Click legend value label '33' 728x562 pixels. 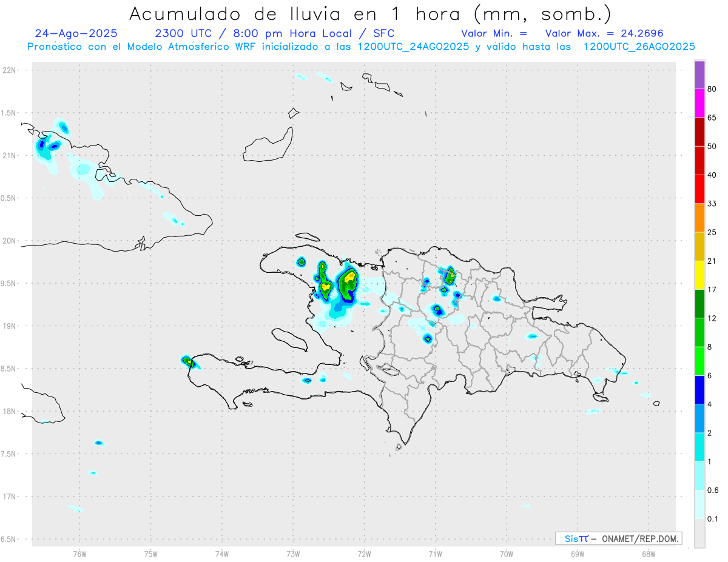point(712,204)
